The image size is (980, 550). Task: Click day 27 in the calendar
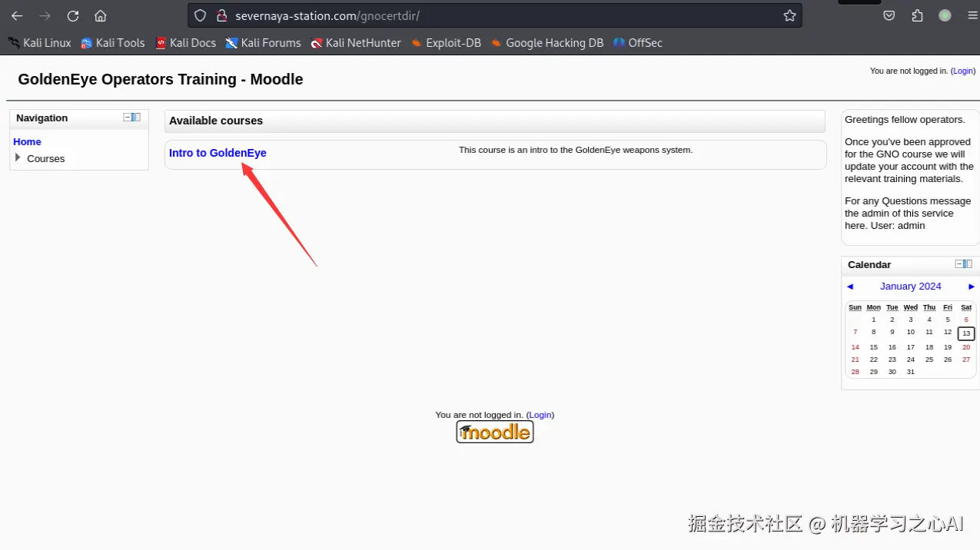pyautogui.click(x=966, y=359)
